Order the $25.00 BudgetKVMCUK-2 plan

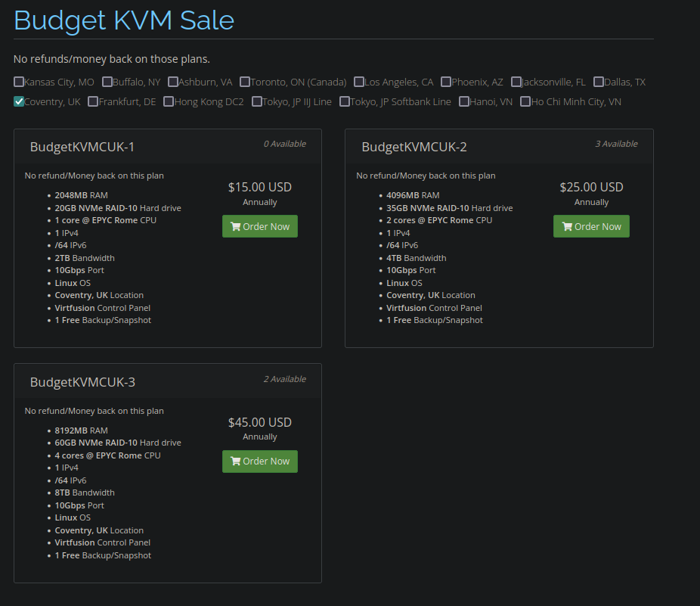tap(591, 226)
